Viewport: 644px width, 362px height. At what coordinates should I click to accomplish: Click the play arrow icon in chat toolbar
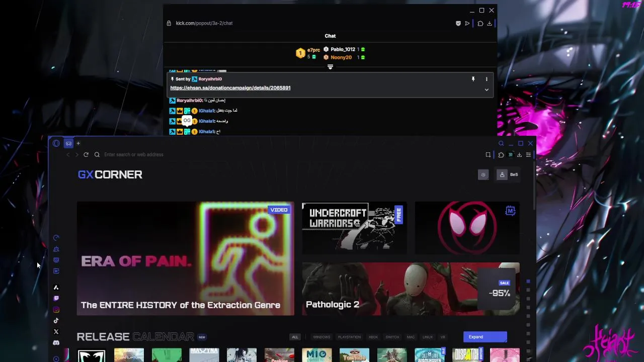[x=467, y=23]
